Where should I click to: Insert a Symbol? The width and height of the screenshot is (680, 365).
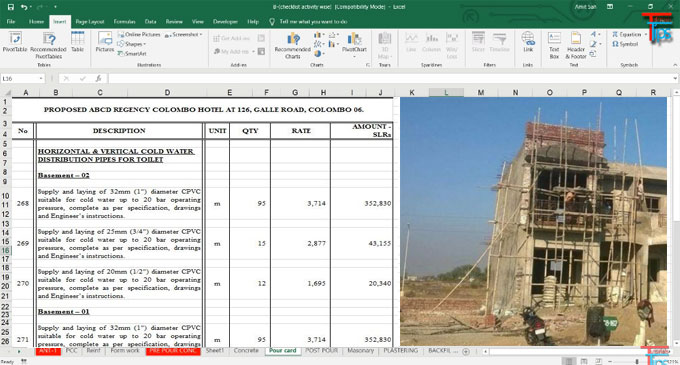tap(625, 44)
